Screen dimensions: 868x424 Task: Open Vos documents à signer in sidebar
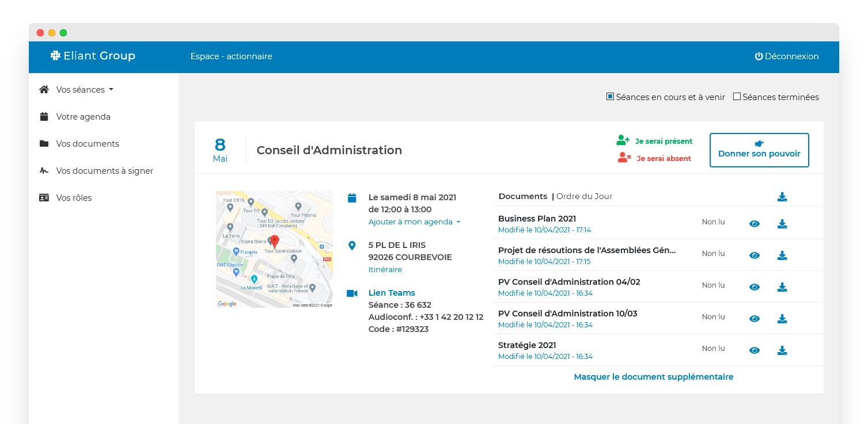tap(105, 171)
